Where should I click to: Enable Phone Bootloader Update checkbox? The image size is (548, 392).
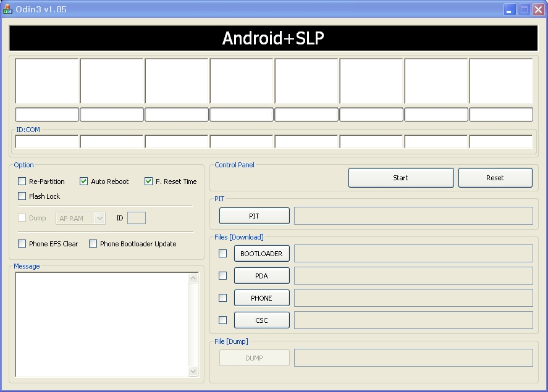coord(93,244)
